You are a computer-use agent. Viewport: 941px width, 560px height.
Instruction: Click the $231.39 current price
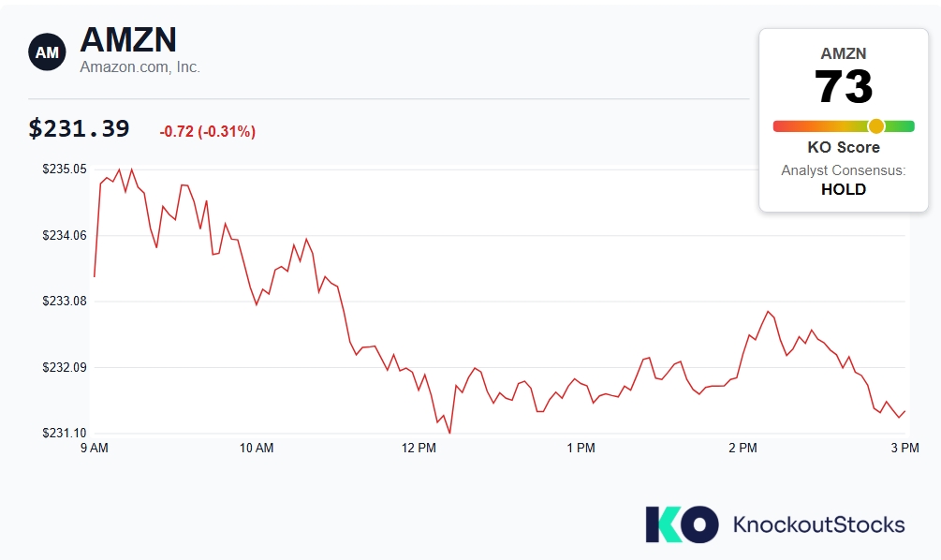tap(79, 129)
